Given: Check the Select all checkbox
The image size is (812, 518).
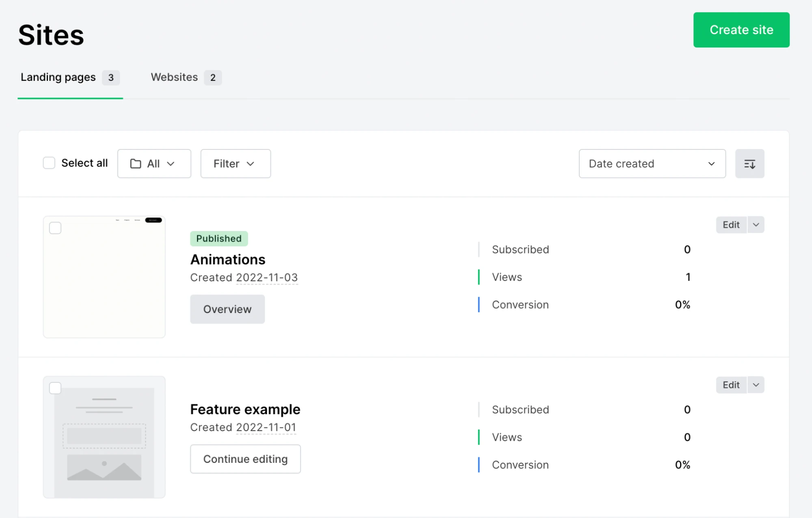Looking at the screenshot, I should (49, 163).
